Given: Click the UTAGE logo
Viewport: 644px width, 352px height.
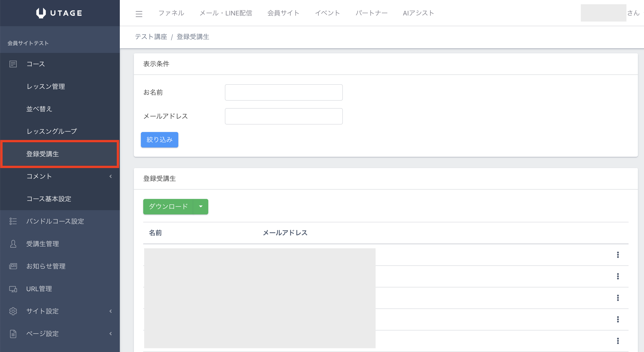Looking at the screenshot, I should (x=59, y=13).
